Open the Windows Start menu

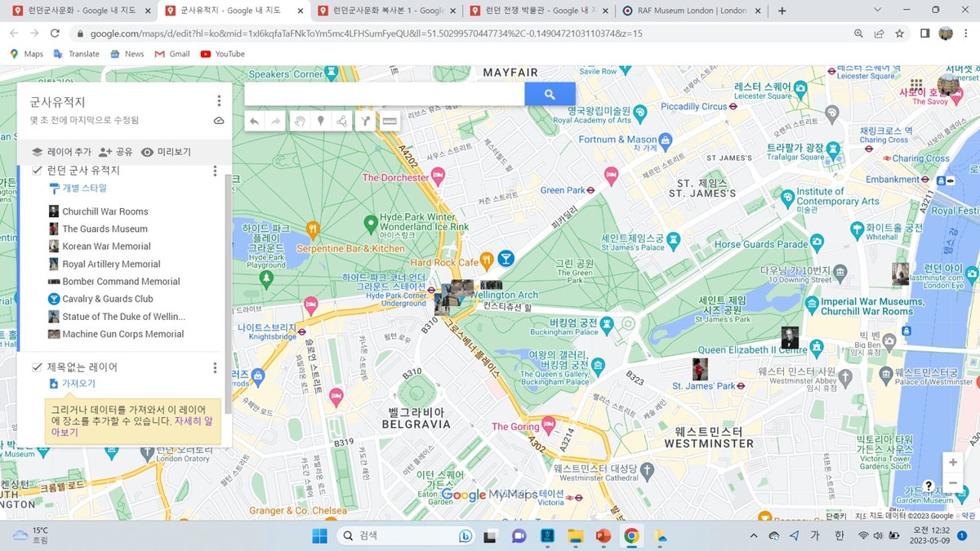pyautogui.click(x=319, y=535)
